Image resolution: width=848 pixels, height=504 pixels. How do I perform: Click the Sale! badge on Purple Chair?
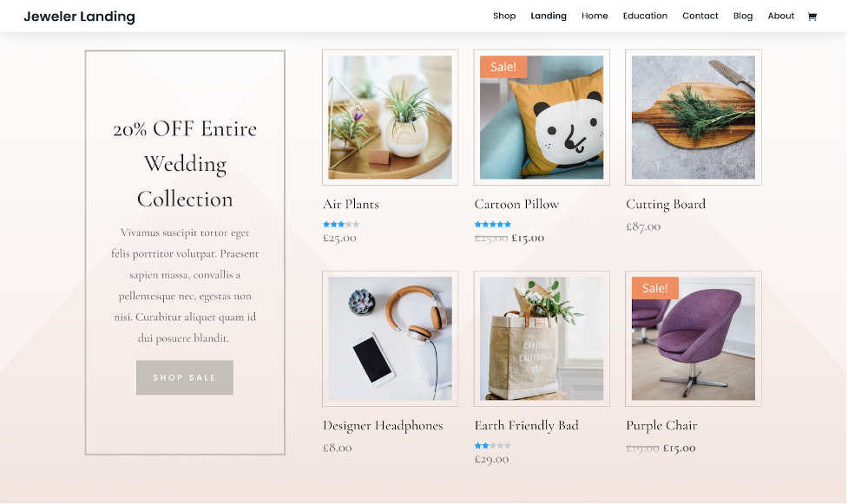654,288
